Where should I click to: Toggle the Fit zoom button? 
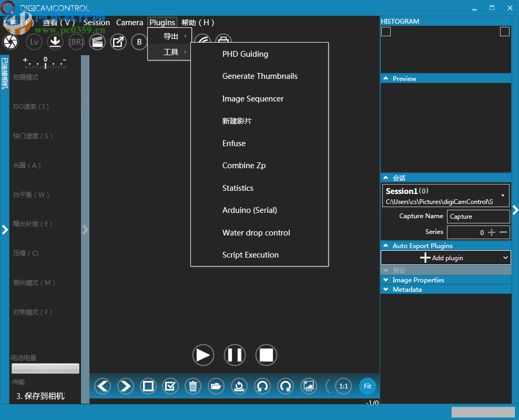click(x=368, y=386)
